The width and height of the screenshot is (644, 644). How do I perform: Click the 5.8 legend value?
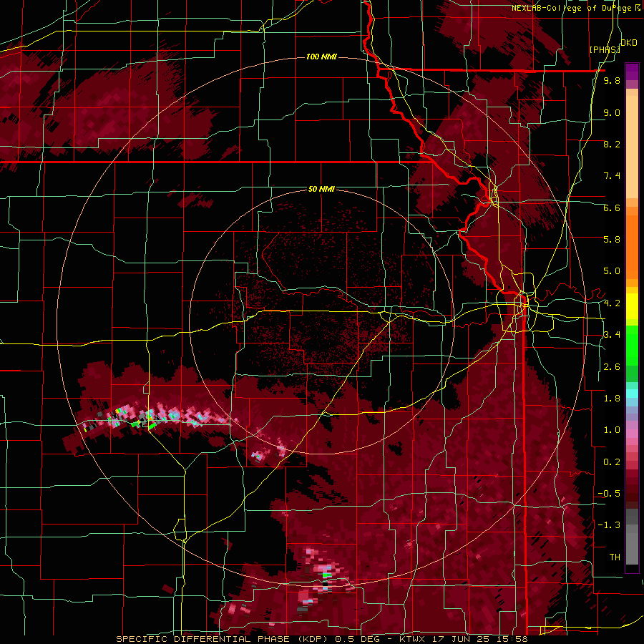click(612, 240)
